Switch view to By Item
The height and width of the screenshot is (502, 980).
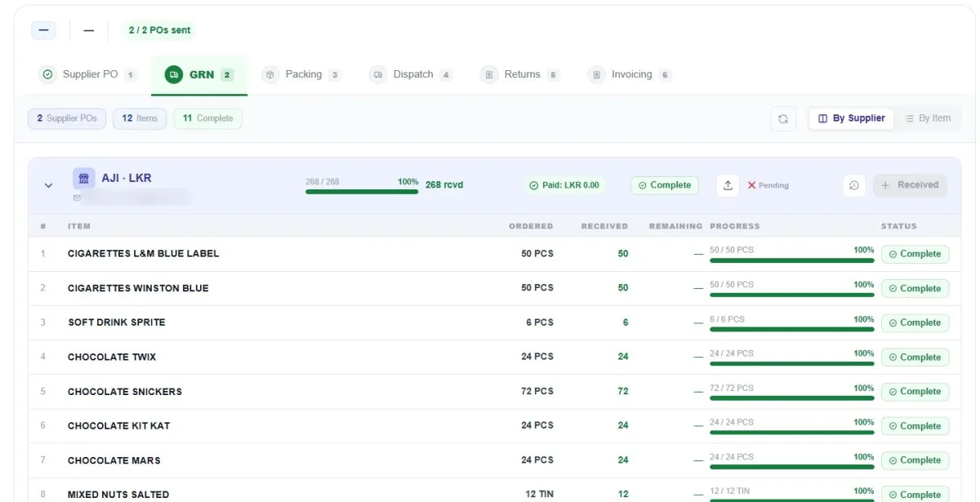pos(928,118)
